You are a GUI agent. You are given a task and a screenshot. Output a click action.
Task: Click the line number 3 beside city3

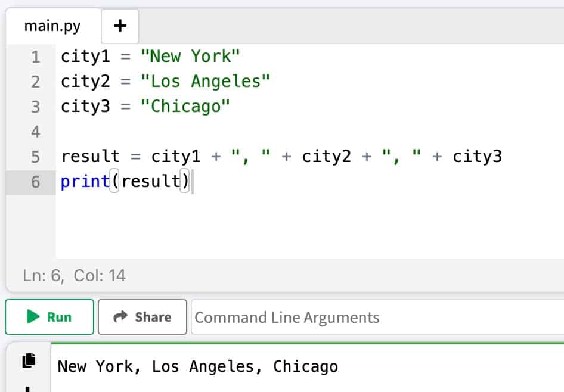35,106
